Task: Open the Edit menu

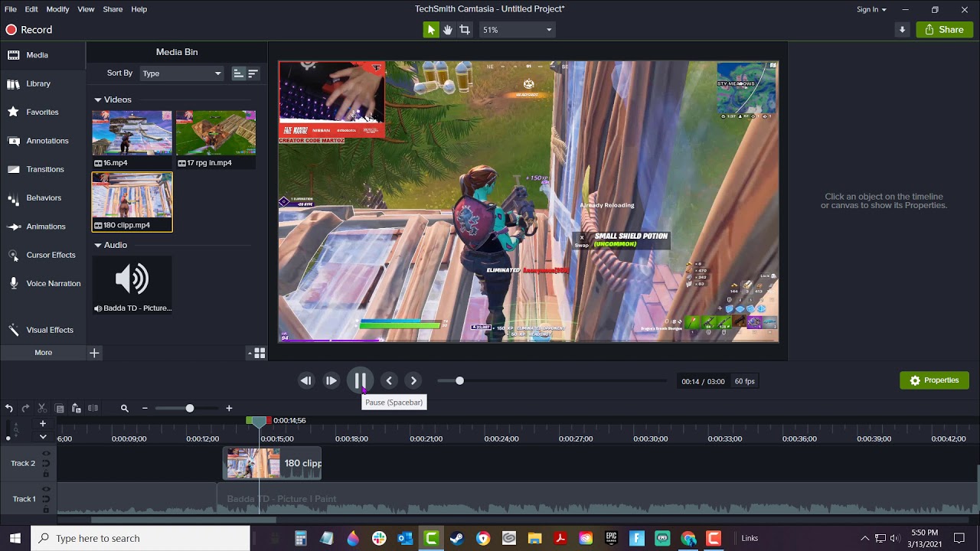Action: click(31, 9)
